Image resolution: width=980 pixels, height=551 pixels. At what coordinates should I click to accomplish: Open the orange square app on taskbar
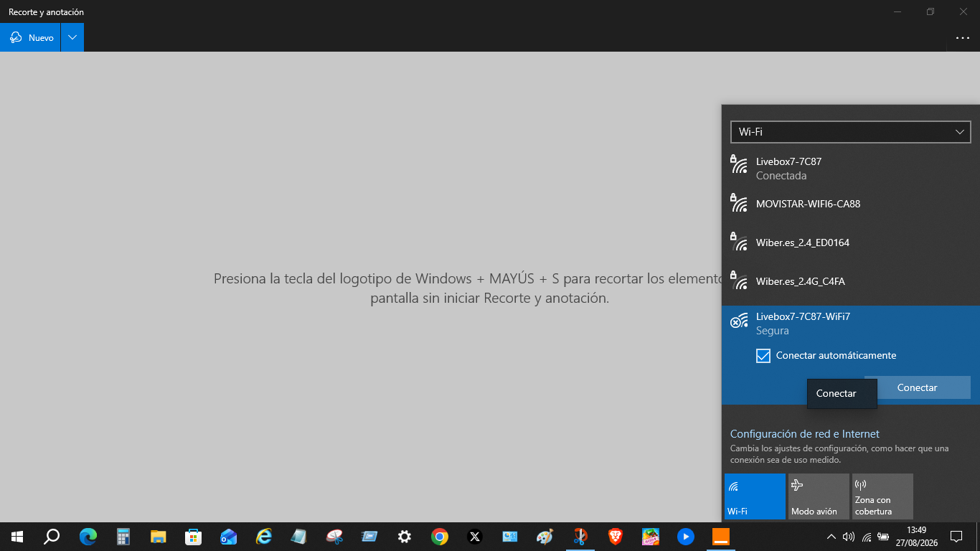point(721,537)
